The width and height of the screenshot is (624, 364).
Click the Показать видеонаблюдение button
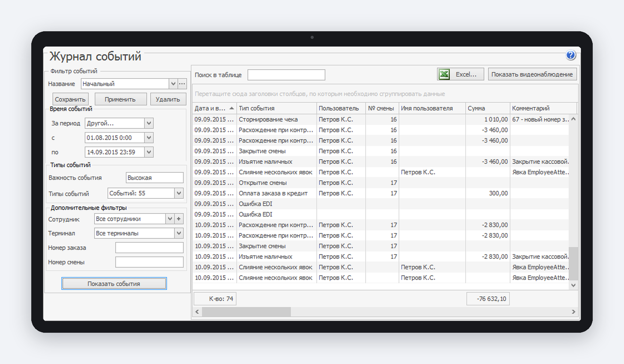[x=532, y=74]
